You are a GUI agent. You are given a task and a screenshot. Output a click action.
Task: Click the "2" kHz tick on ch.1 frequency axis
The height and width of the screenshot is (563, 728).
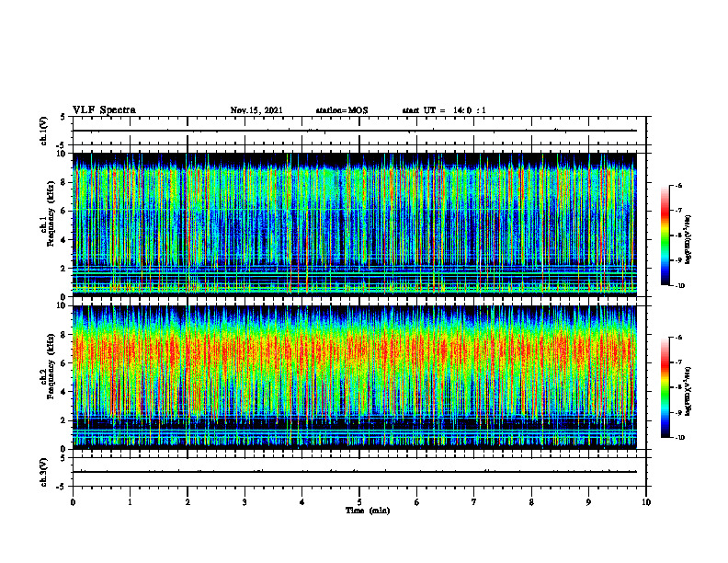pos(64,269)
